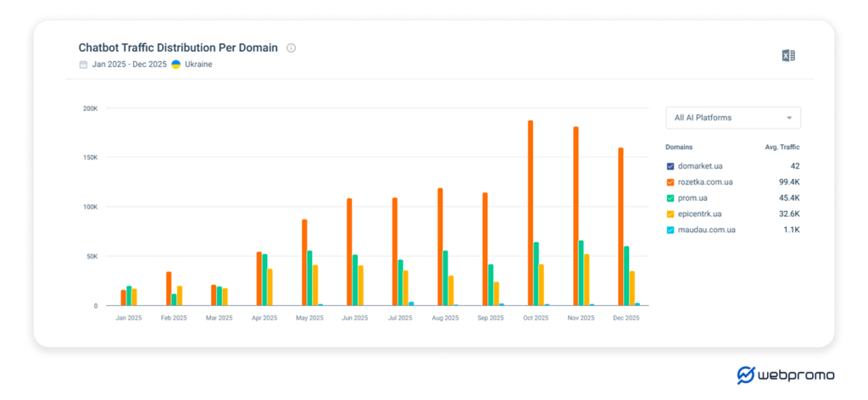
Task: Click the Domains column header
Action: pos(679,147)
